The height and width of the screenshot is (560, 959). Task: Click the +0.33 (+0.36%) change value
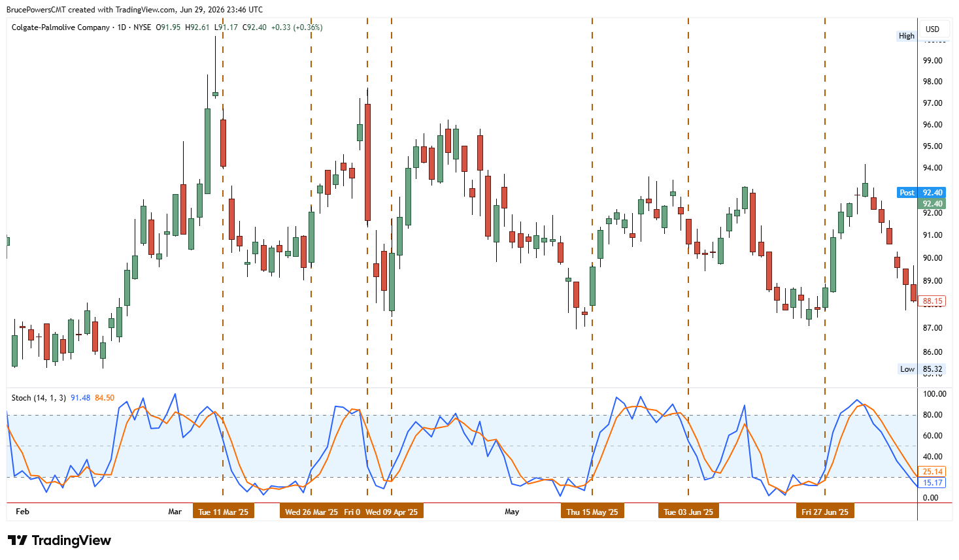[x=297, y=27]
